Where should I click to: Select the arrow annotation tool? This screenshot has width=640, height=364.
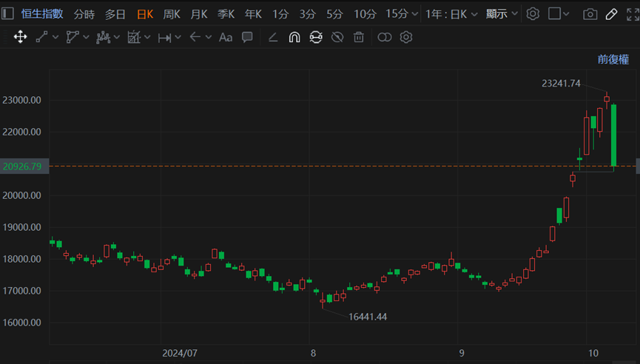click(195, 37)
